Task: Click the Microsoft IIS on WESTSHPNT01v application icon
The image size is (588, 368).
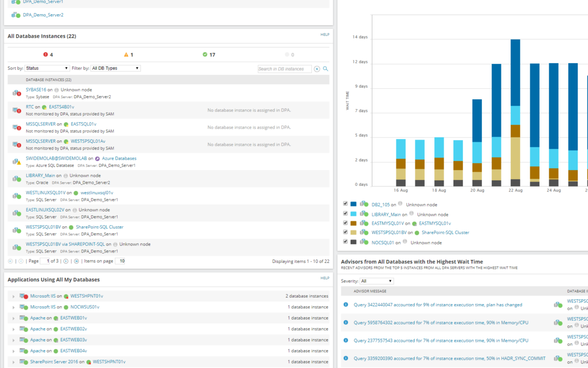Action: [24, 296]
